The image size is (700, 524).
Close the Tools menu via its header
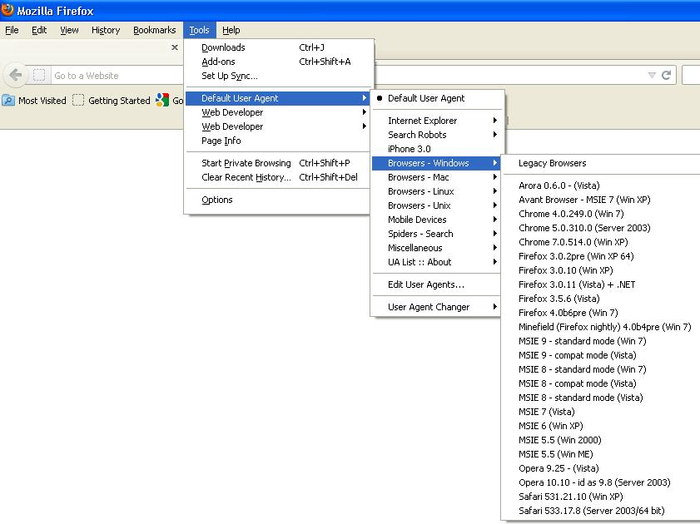199,30
